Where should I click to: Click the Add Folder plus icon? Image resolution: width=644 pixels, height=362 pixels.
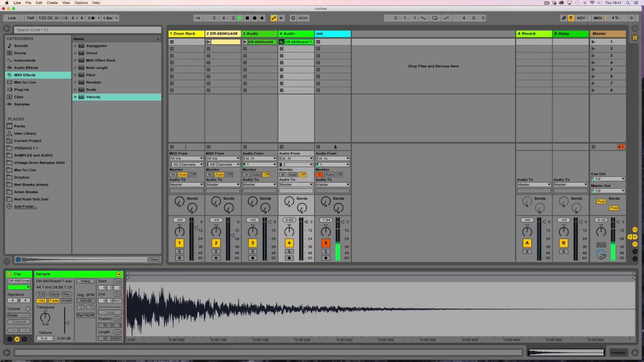click(10, 207)
